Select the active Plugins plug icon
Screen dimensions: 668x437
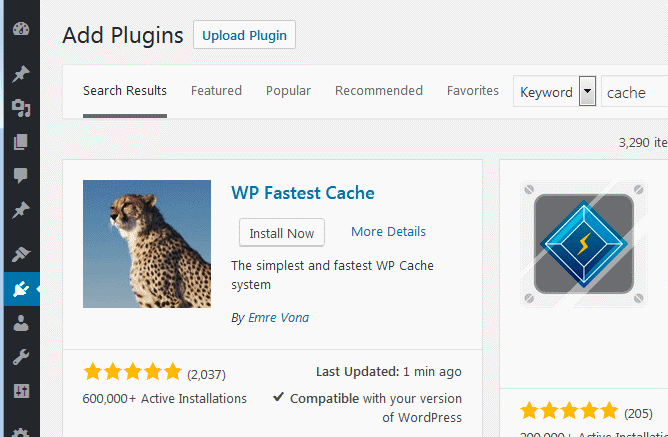coord(22,289)
